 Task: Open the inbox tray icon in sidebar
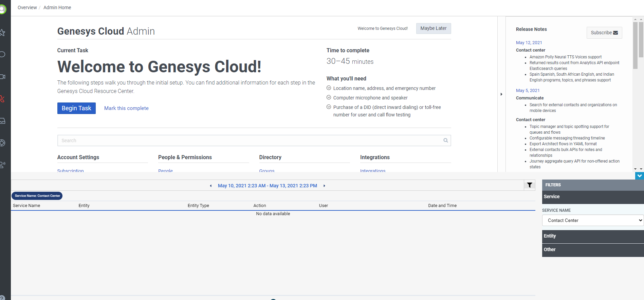click(2, 121)
